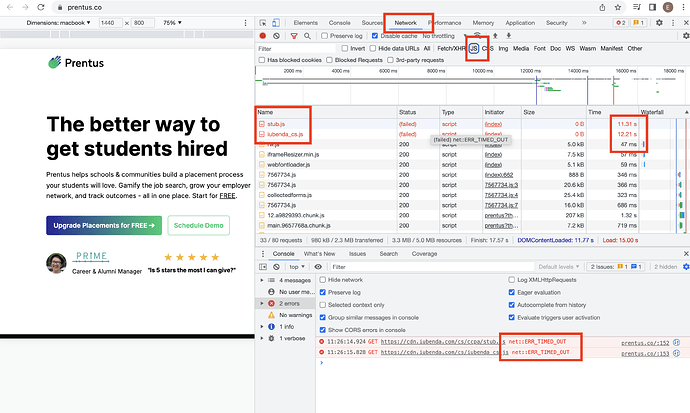
Task: Open device toolbar more options kebab
Action: tap(246, 23)
